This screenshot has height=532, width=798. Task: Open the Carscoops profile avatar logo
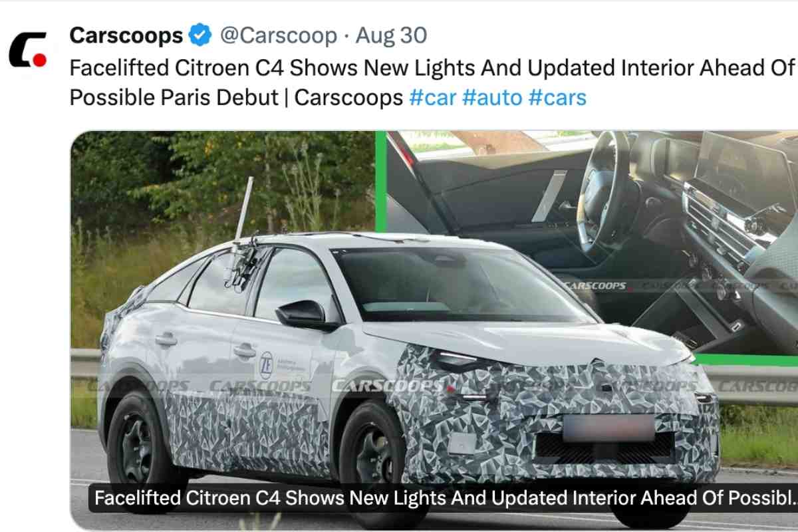coord(28,50)
